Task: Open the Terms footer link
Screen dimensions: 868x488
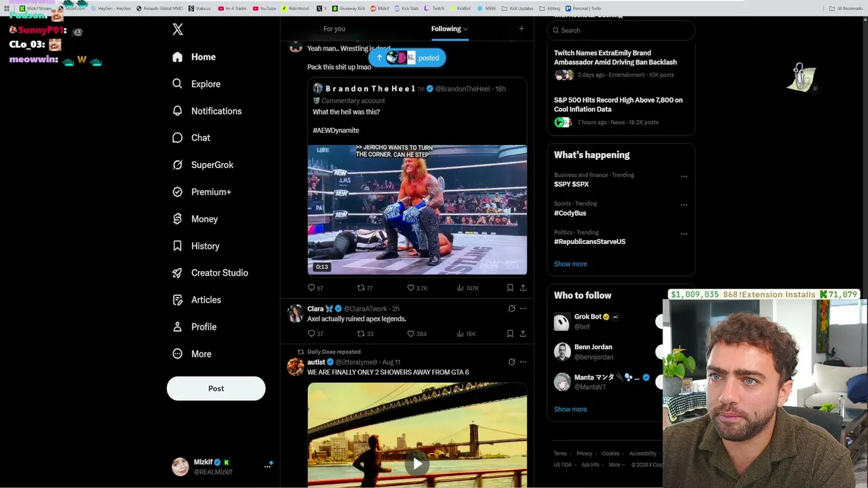Action: tap(560, 453)
